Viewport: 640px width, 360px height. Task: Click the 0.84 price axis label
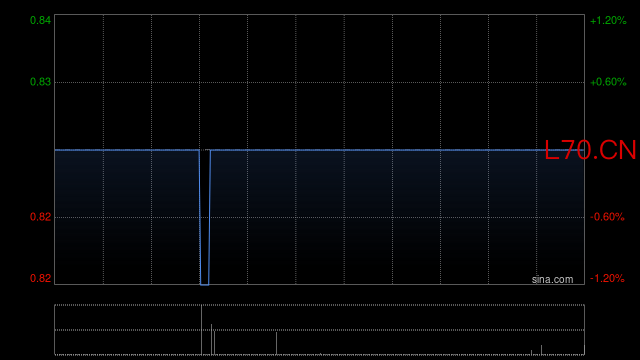point(40,20)
